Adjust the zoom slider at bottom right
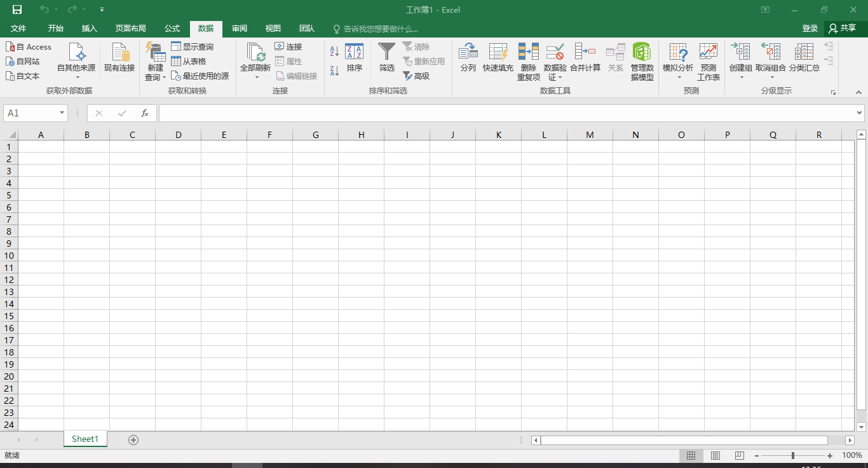The height and width of the screenshot is (468, 868). [x=793, y=455]
